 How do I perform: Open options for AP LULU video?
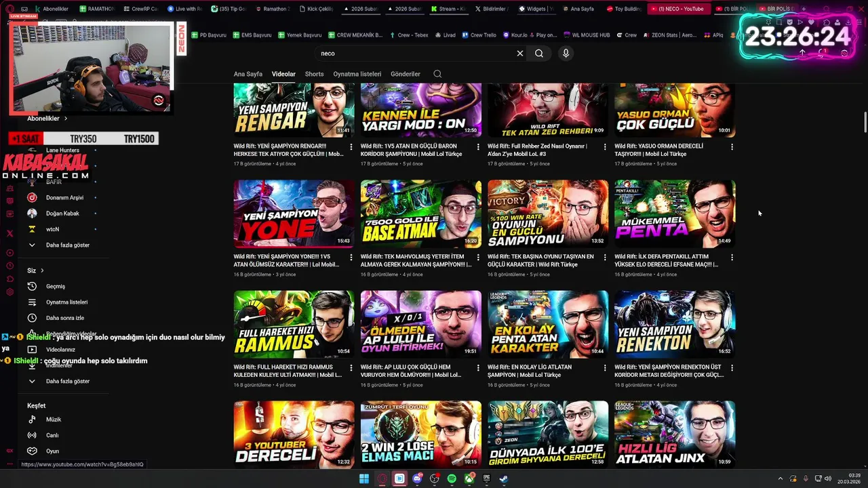click(477, 367)
